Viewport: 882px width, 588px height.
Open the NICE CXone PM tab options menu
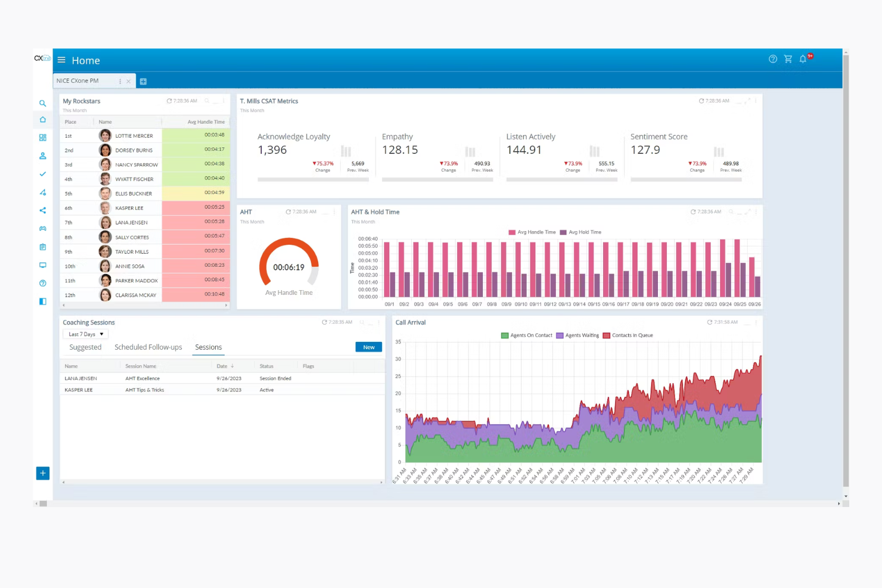pyautogui.click(x=120, y=81)
